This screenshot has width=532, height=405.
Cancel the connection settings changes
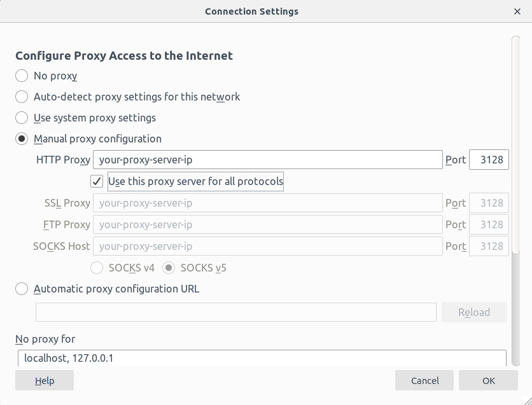click(424, 381)
